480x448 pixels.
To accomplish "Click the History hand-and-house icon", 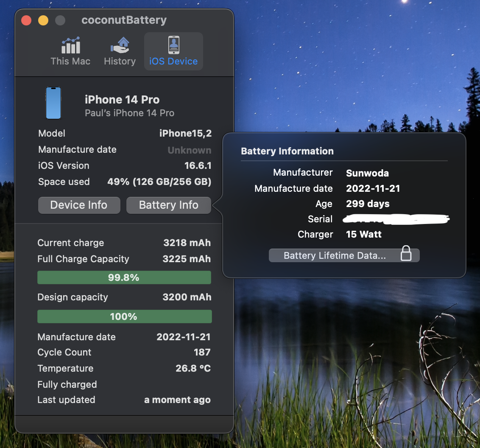I will (120, 45).
